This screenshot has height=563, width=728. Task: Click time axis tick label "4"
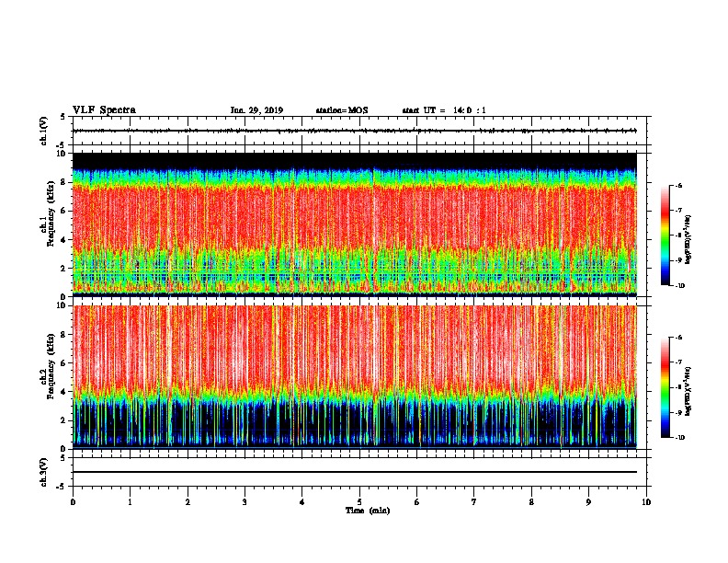[302, 502]
